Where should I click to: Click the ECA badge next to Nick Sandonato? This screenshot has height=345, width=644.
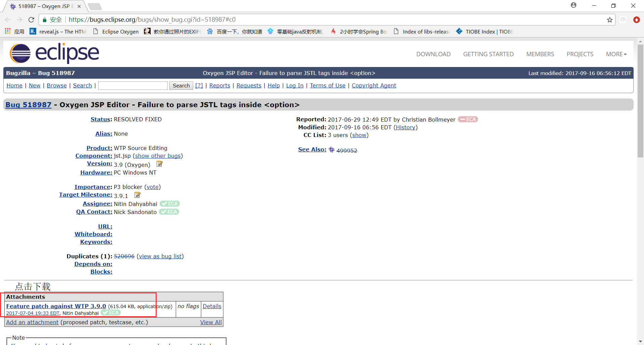[169, 212]
